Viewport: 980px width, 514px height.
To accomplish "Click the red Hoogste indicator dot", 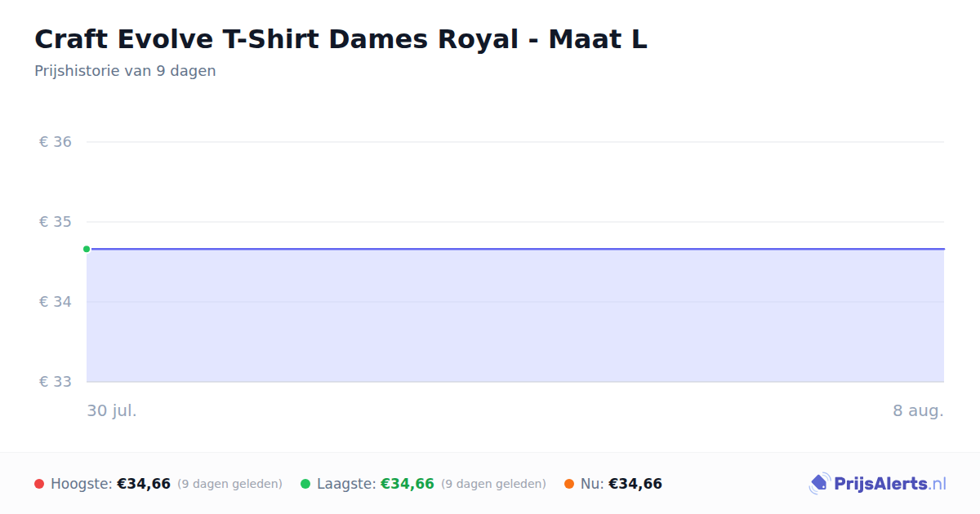I will point(39,484).
